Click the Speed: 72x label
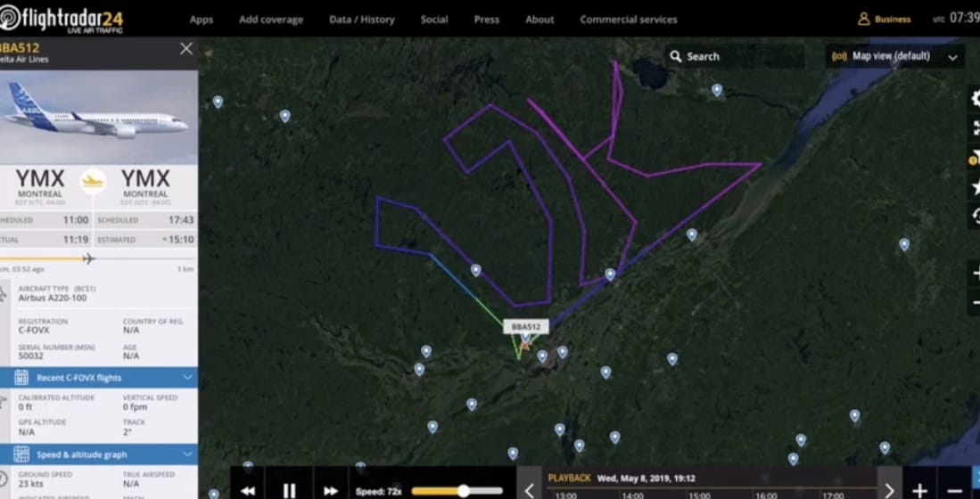980x499 pixels. pos(378,492)
